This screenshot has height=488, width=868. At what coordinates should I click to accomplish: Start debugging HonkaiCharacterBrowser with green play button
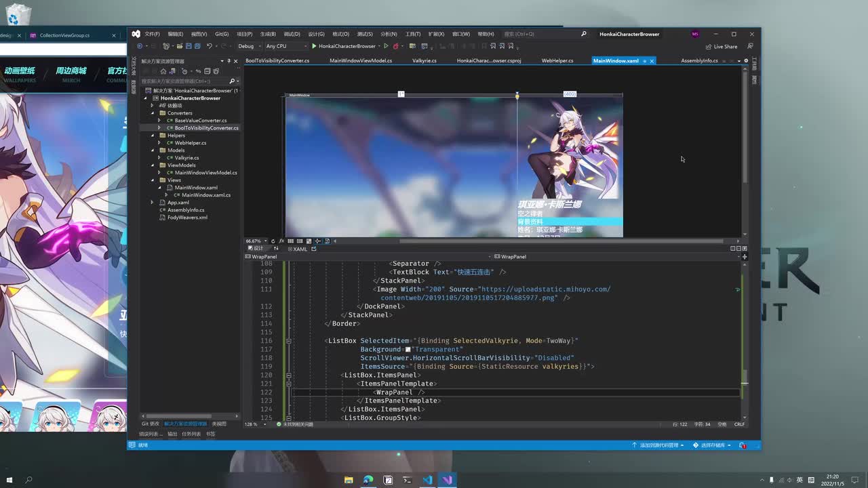coord(314,46)
